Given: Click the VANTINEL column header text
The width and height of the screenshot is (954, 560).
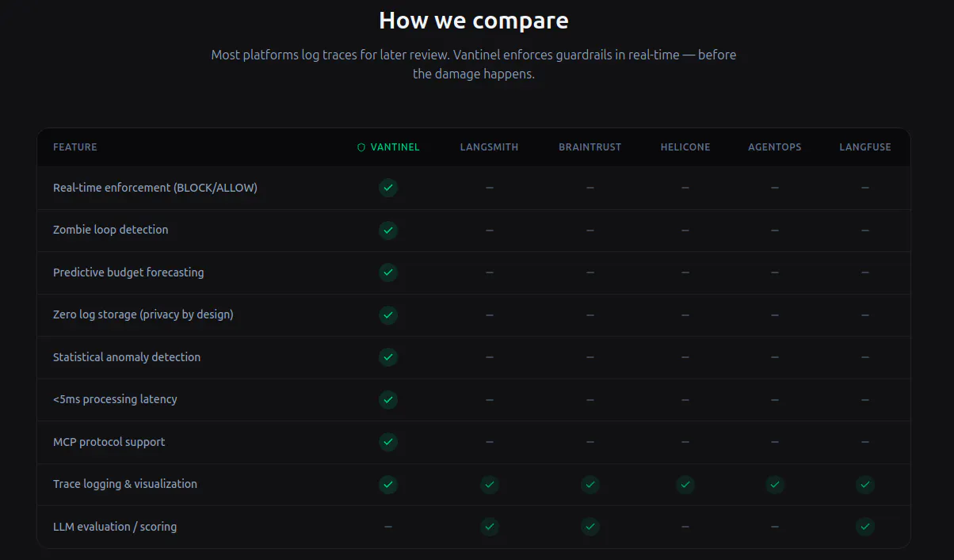Looking at the screenshot, I should click(x=395, y=147).
